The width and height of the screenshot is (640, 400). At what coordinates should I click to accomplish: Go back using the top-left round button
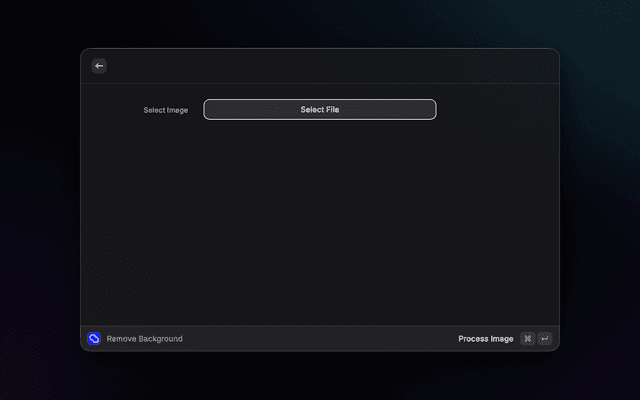coord(99,66)
